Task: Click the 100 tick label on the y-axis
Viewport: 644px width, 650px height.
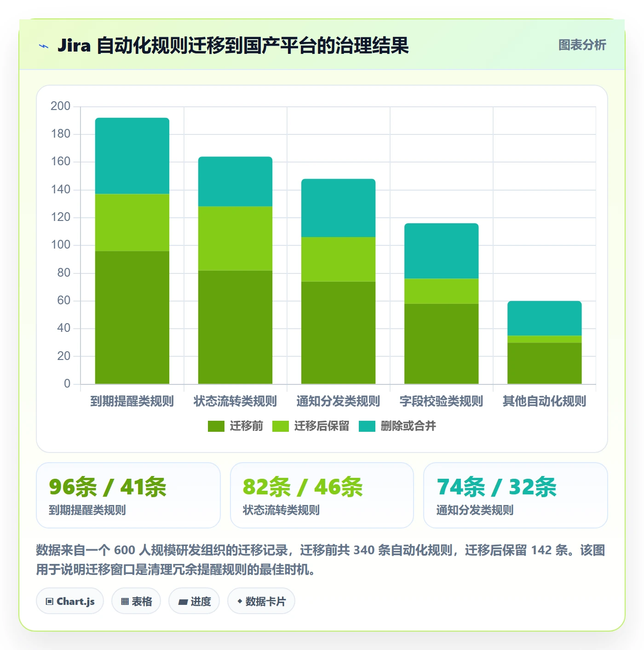Action: 60,245
